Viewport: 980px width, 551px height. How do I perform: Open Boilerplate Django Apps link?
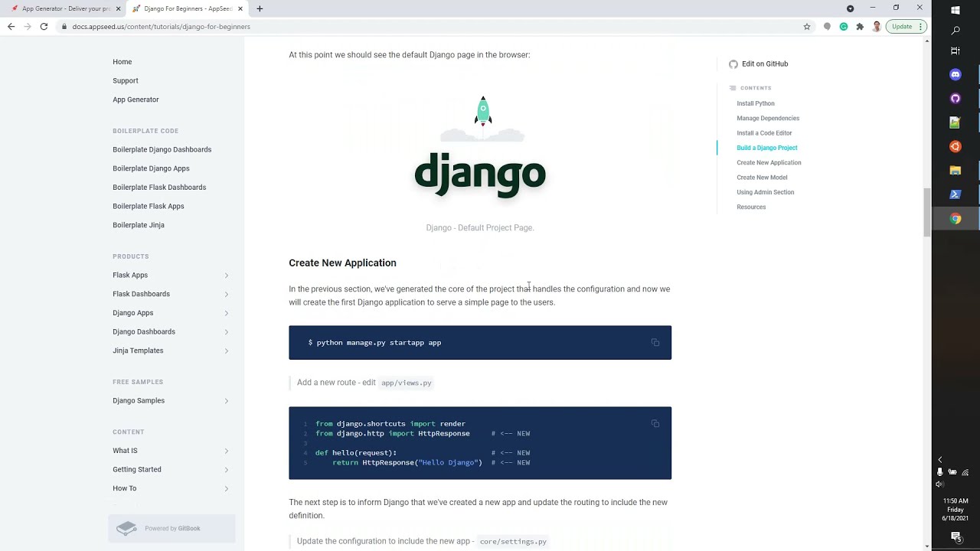151,168
